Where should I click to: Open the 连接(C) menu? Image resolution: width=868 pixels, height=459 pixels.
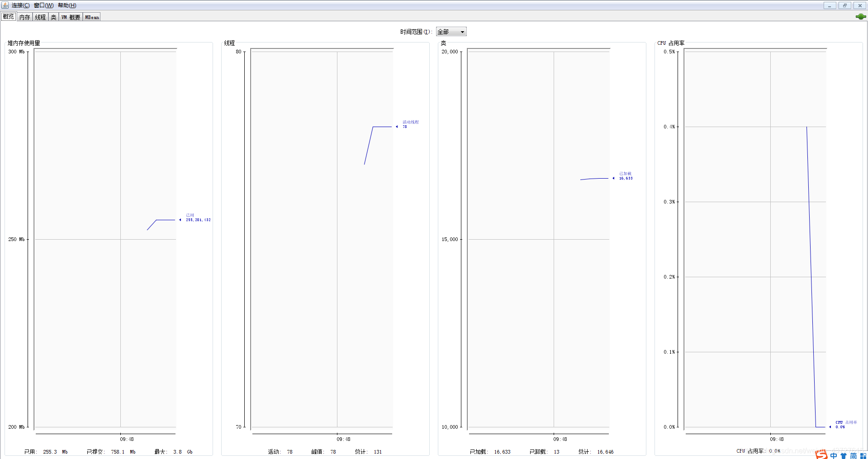tap(20, 5)
